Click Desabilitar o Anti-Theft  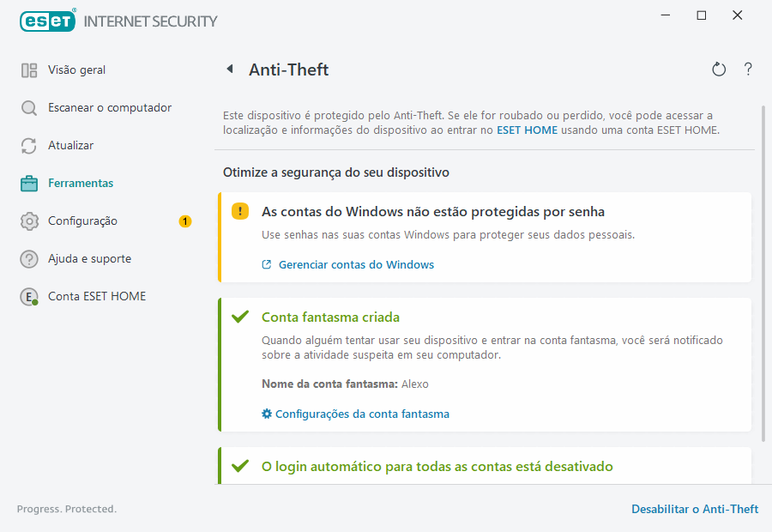pyautogui.click(x=695, y=509)
